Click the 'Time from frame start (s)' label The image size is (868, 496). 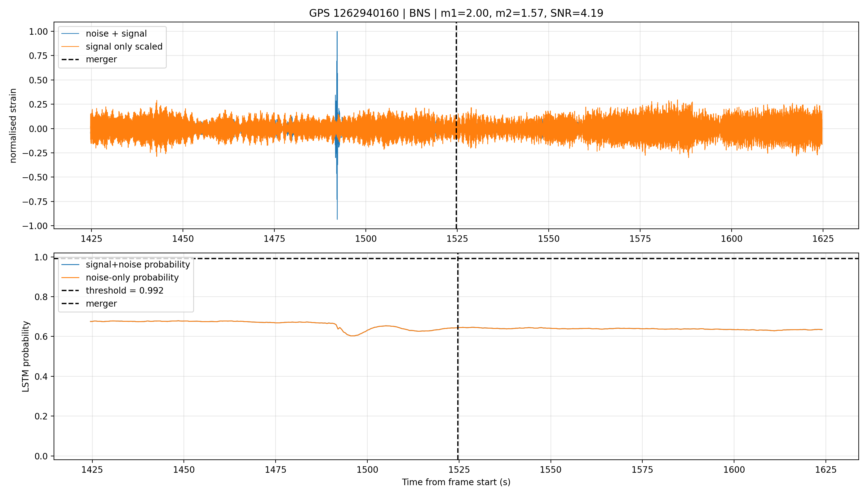click(x=456, y=482)
